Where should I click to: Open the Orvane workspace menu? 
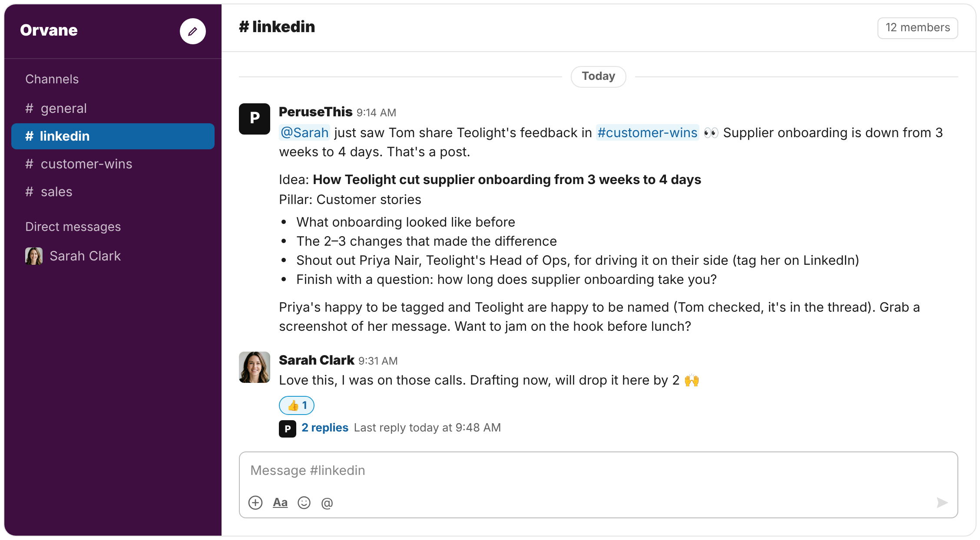coord(49,30)
